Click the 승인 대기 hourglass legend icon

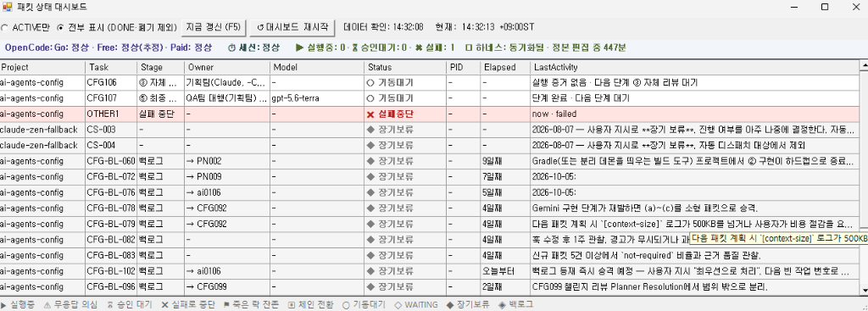click(x=109, y=305)
